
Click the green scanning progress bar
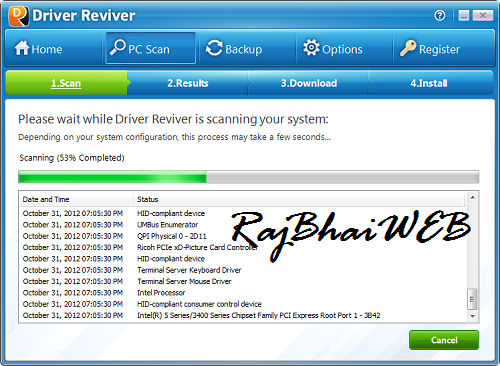pyautogui.click(x=248, y=177)
